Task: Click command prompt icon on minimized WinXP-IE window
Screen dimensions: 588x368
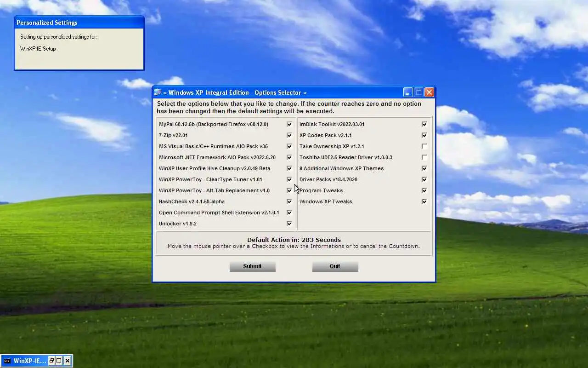Action: click(x=7, y=361)
